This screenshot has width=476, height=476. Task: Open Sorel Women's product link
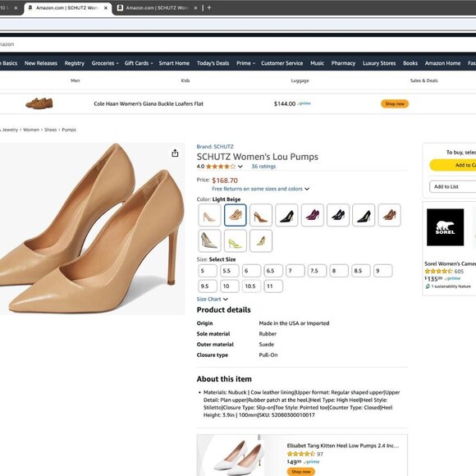pyautogui.click(x=450, y=263)
